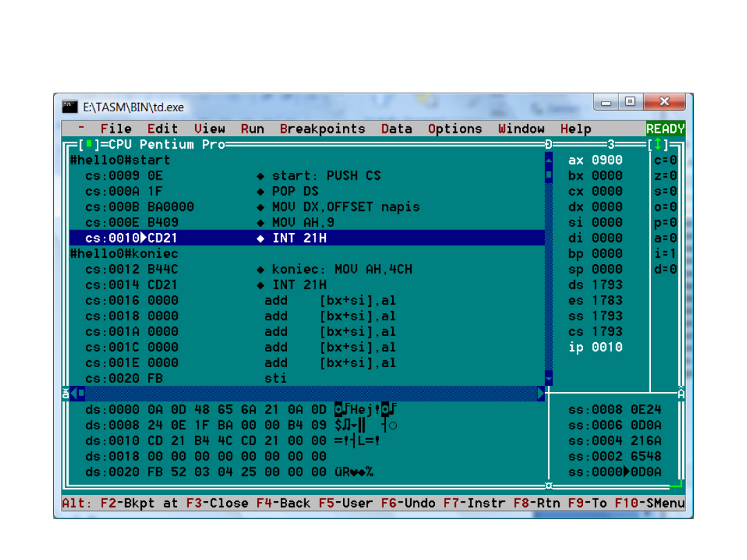
Task: Open the system menu dash icon
Action: click(x=81, y=129)
